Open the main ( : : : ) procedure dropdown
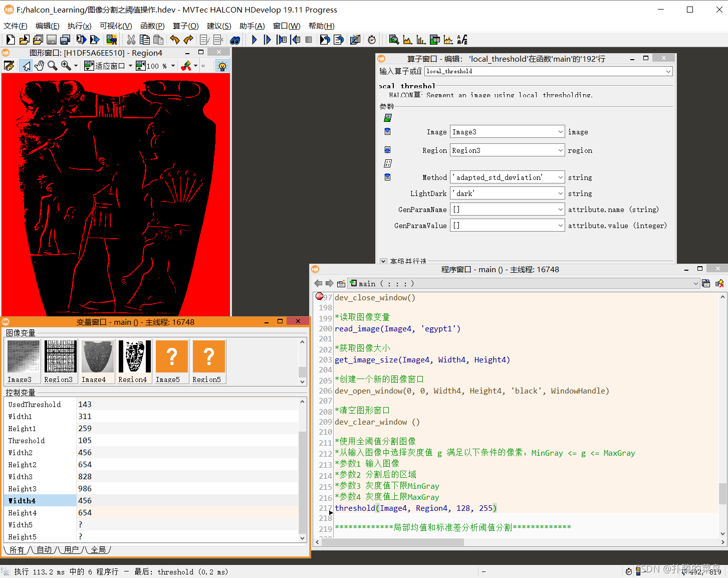The height and width of the screenshot is (578, 728). pyautogui.click(x=524, y=283)
